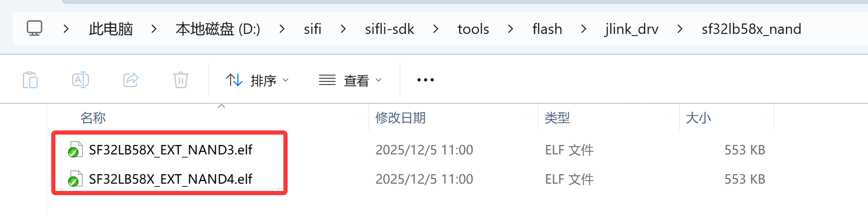This screenshot has height=216, width=868.
Task: Click the SF32LB58X_EXT_NAND3.elf file icon
Action: (74, 150)
